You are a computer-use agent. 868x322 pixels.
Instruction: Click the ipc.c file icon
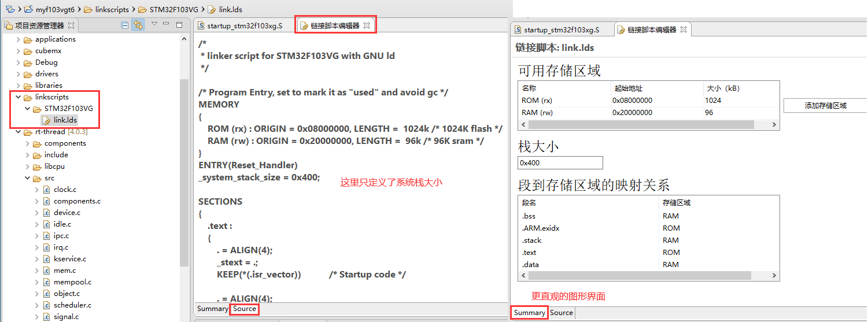click(x=46, y=236)
